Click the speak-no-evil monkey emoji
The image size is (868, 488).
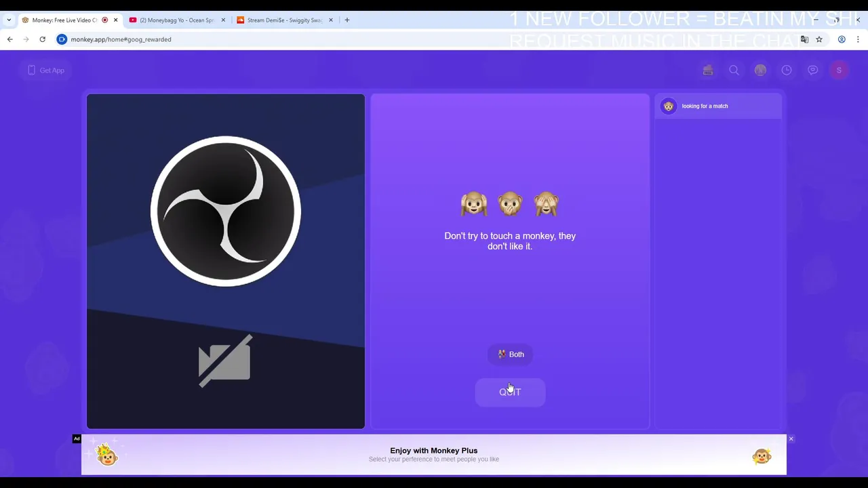(x=510, y=204)
